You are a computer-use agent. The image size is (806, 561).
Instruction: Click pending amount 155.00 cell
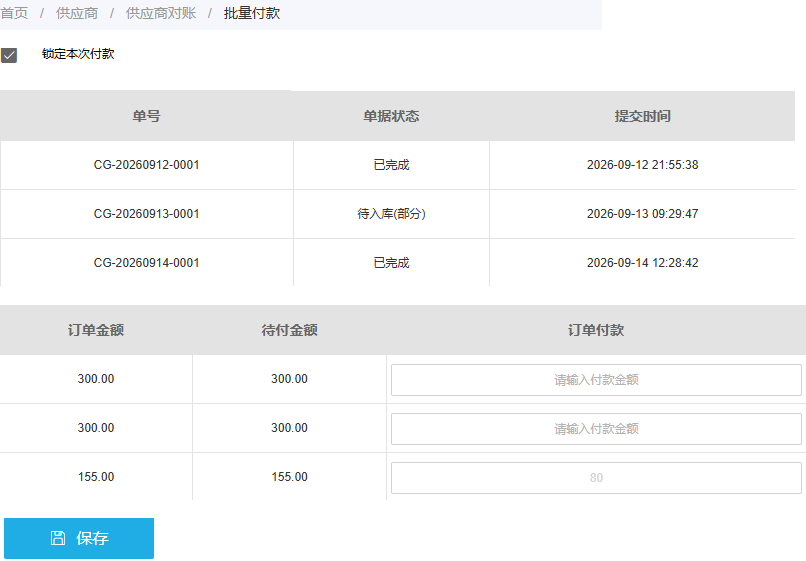coord(289,477)
